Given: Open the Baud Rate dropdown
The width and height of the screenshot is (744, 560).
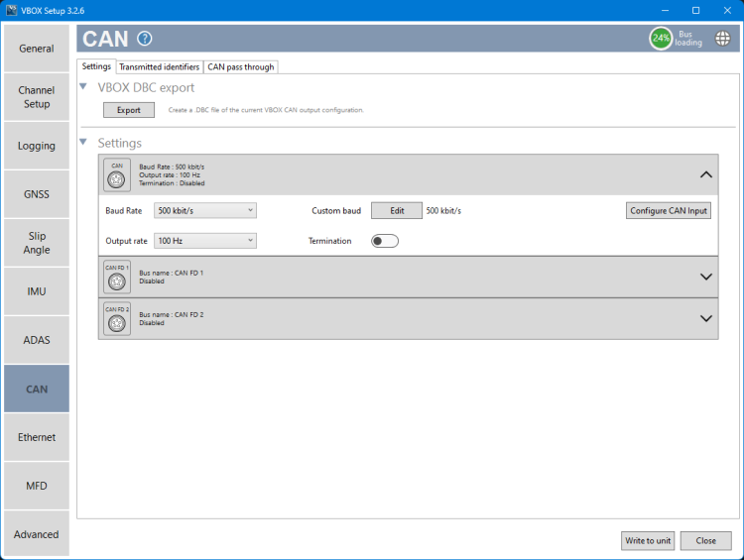Looking at the screenshot, I should coord(205,210).
